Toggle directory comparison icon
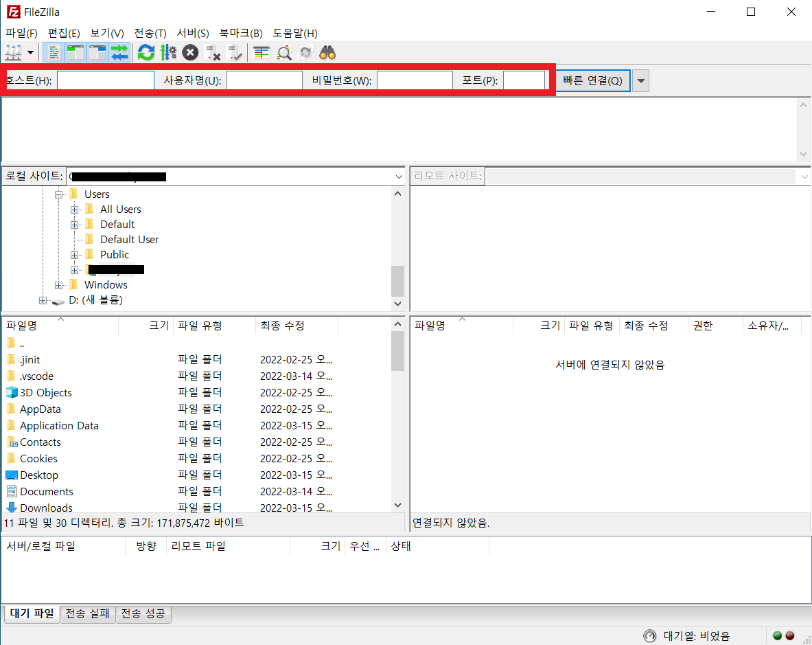Image resolution: width=812 pixels, height=645 pixels. pos(283,52)
